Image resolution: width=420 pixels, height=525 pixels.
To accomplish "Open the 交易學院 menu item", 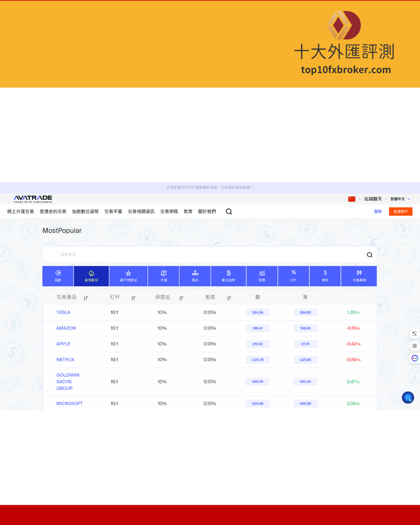I will (169, 212).
